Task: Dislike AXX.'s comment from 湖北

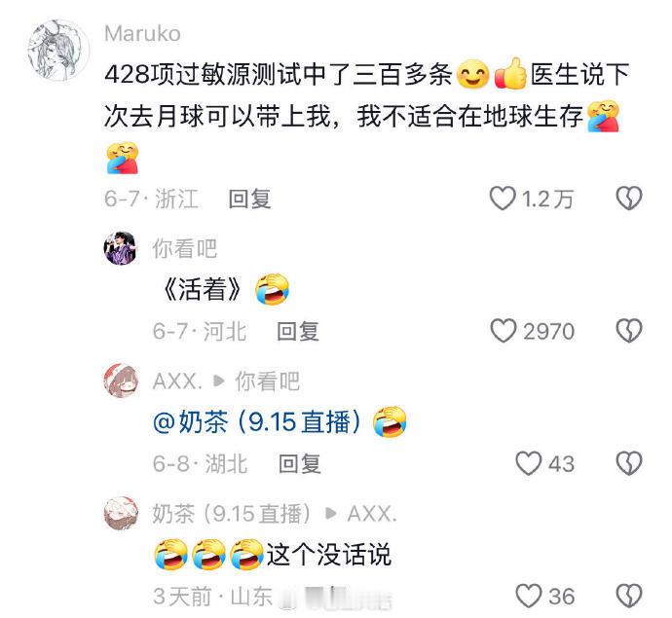Action: pyautogui.click(x=629, y=463)
